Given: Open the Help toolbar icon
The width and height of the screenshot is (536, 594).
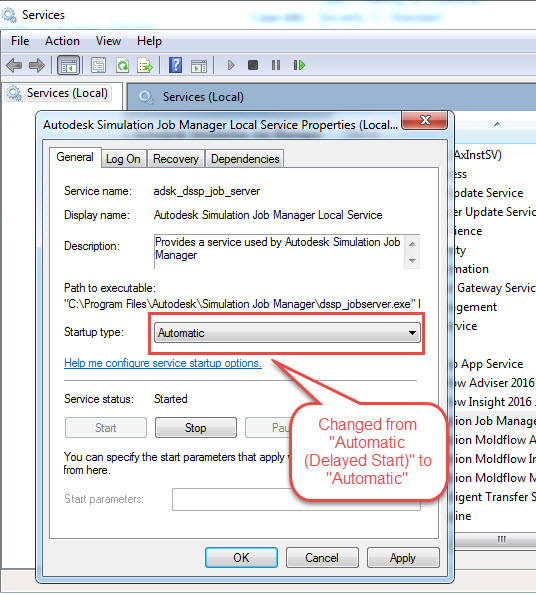Looking at the screenshot, I should coord(175,65).
